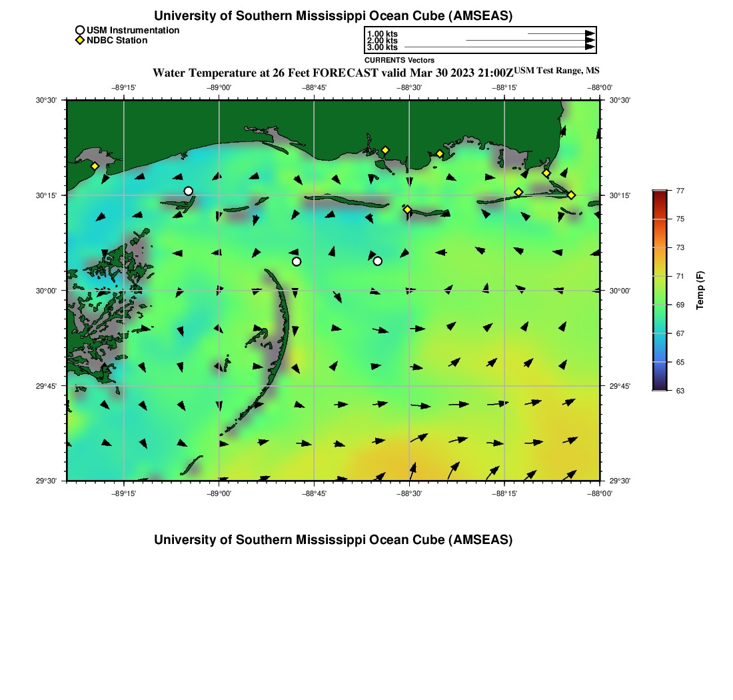This screenshot has height=700, width=733.
Task: Click the 'Water Temperature at 26 Feet FORECAST' title
Action: point(333,73)
